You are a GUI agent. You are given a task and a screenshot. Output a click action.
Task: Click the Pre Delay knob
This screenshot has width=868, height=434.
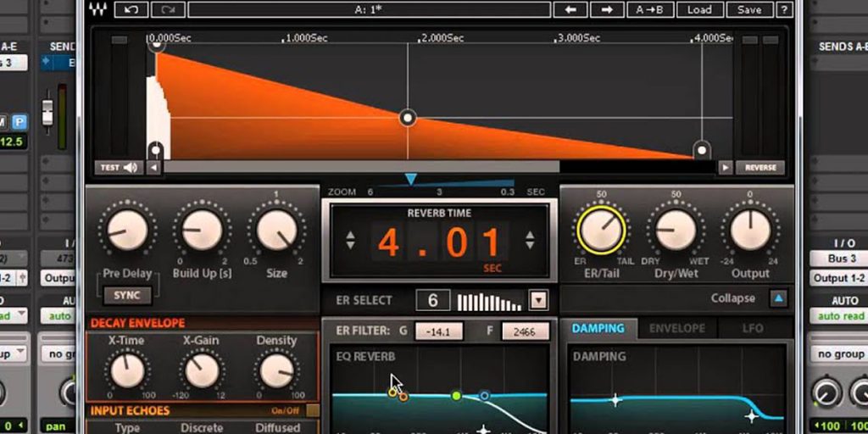pyautogui.click(x=127, y=231)
